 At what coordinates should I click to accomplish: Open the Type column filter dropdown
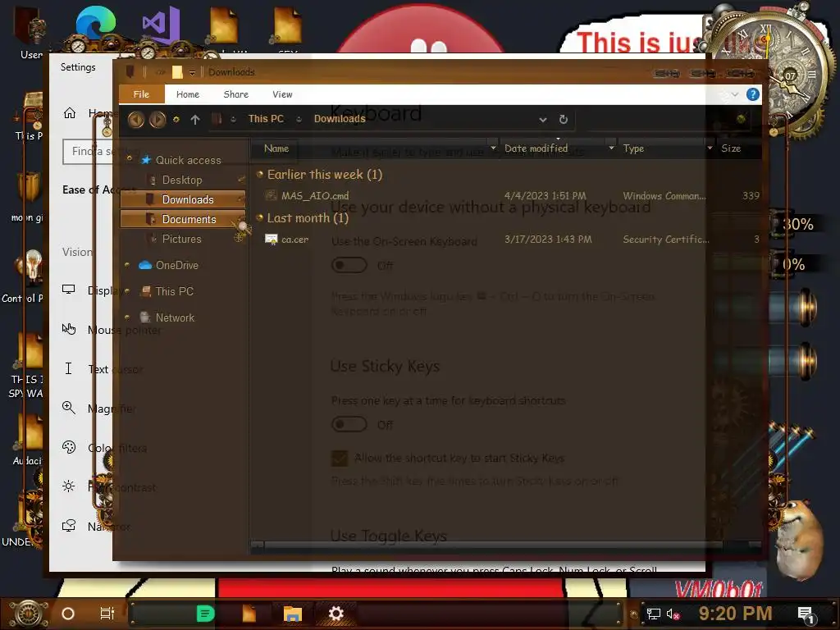tap(710, 148)
